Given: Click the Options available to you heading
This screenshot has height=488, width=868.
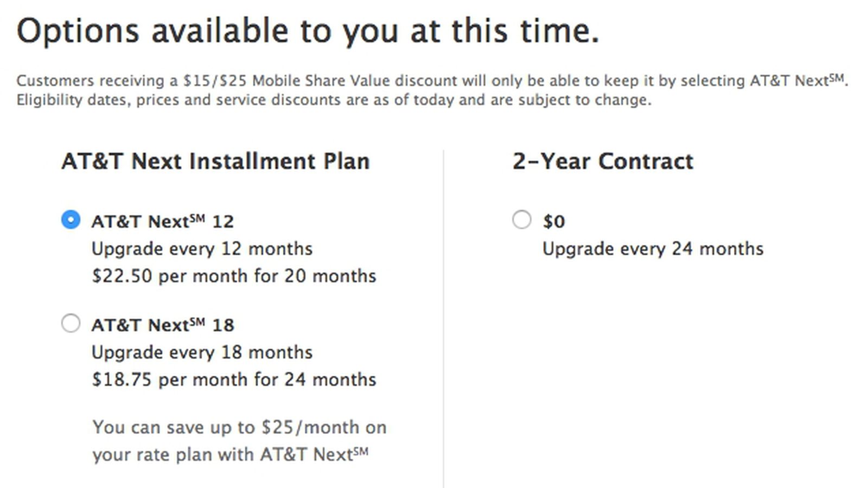Looking at the screenshot, I should (308, 31).
